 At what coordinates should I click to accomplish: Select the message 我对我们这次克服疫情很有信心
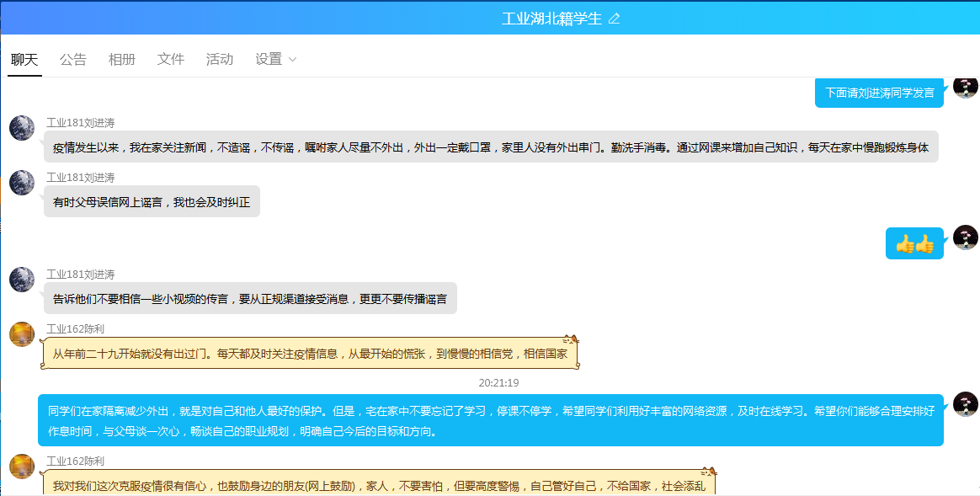click(x=379, y=483)
